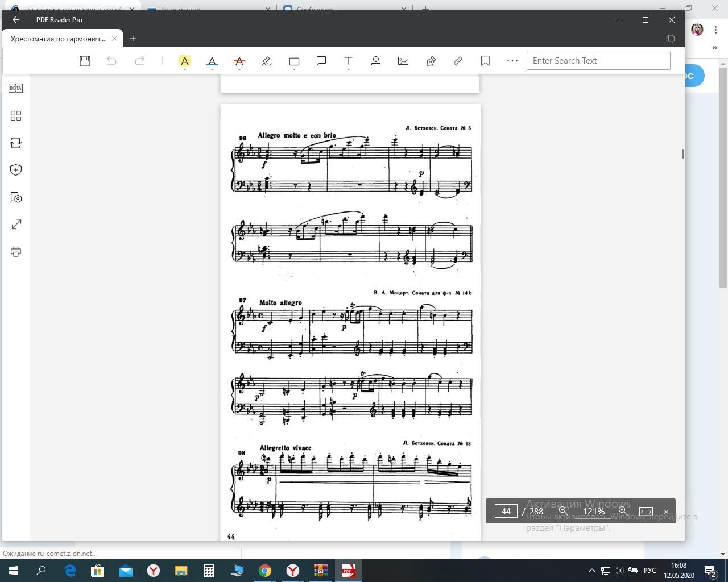Open the security shield tool in sidebar
728x582 pixels.
[16, 170]
